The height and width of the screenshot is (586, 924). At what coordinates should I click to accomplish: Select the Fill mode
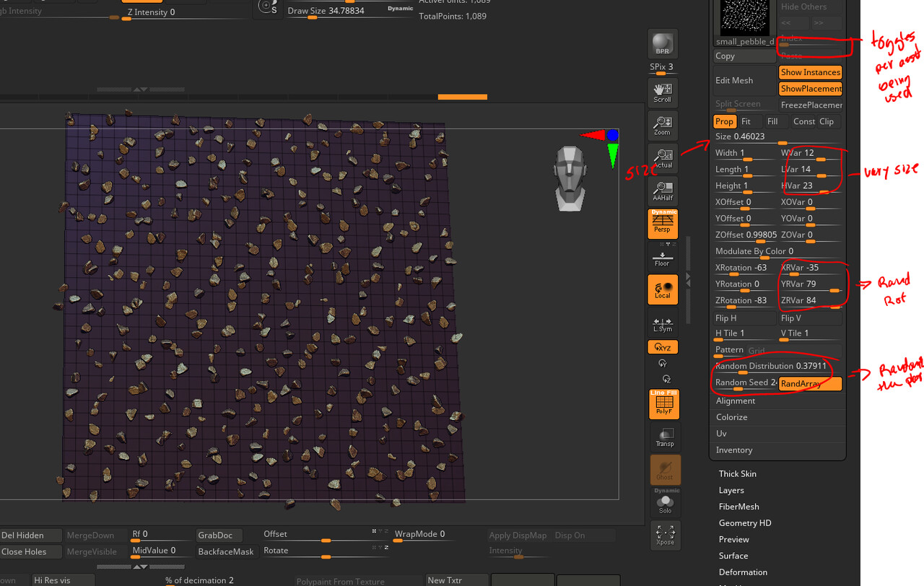[773, 122]
